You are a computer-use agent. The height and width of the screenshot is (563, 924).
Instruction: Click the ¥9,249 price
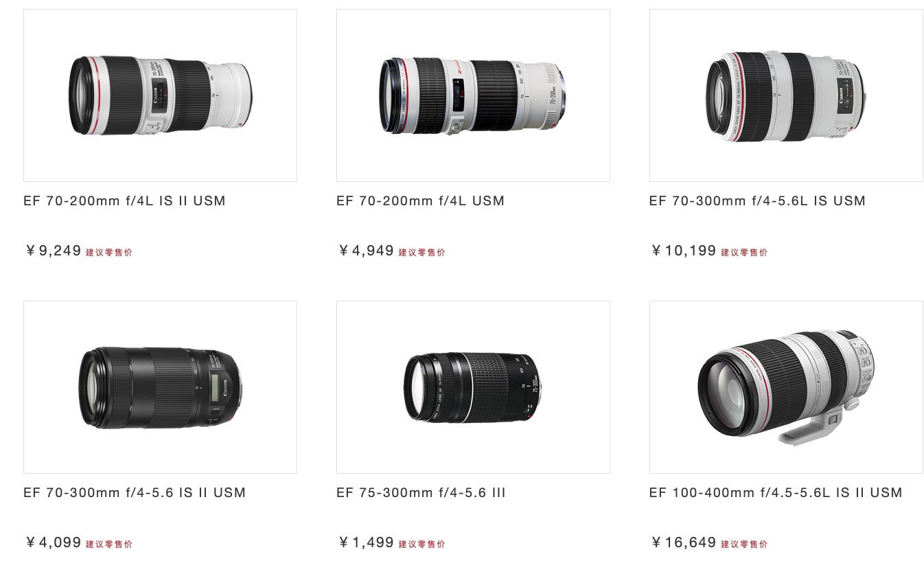coord(53,251)
